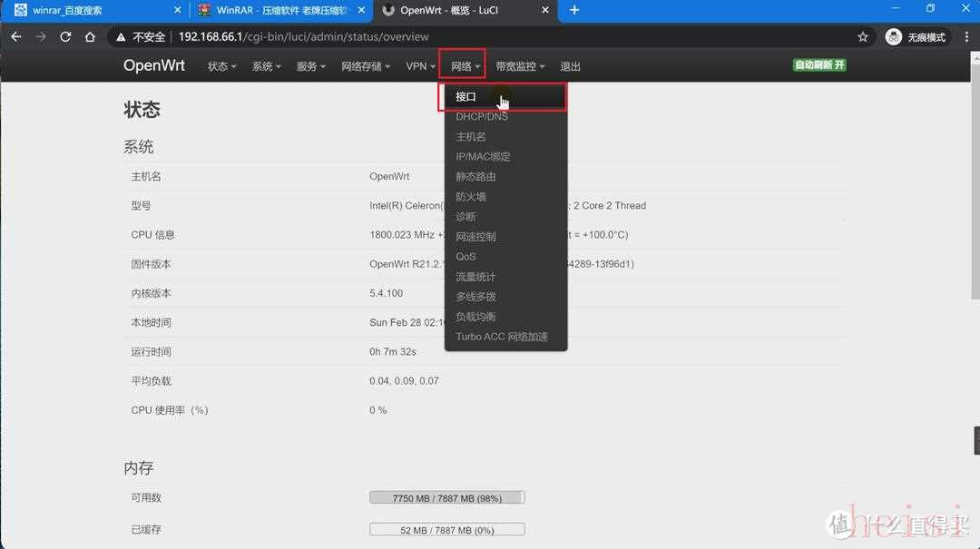This screenshot has width=980, height=549.
Task: Click the page reload icon
Action: point(65,37)
